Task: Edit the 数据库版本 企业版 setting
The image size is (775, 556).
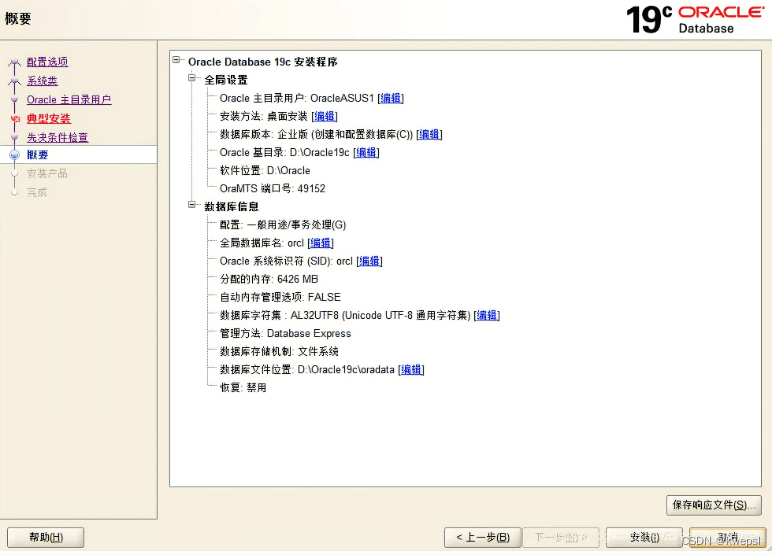Action: click(x=429, y=134)
